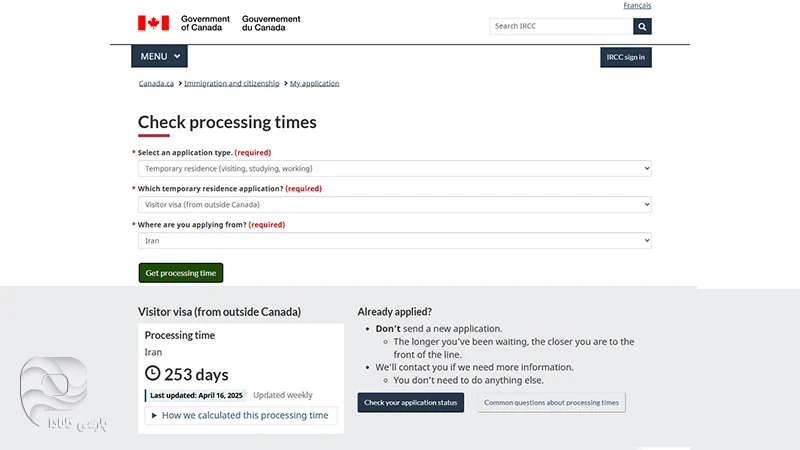Open My application breadcrumb link
Viewport: 800px width, 450px height.
click(314, 84)
